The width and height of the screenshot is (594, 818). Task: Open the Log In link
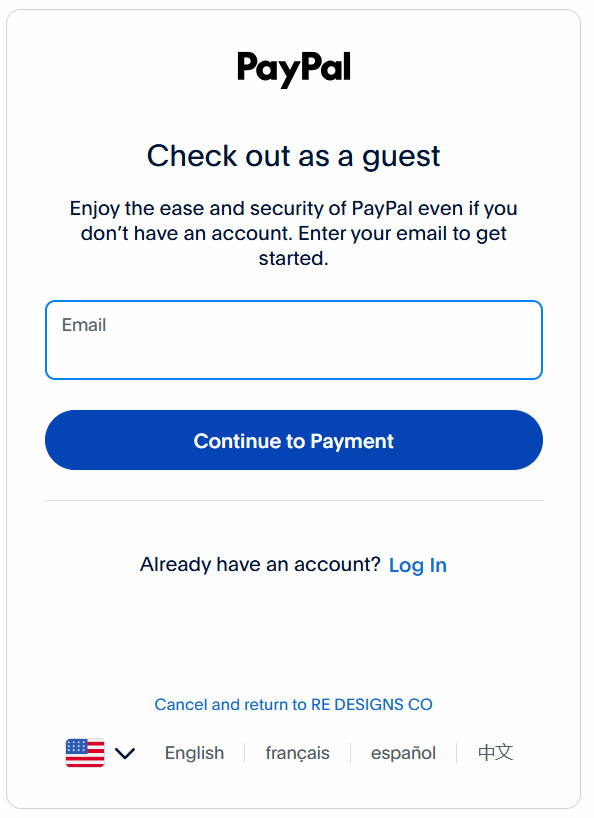(418, 565)
